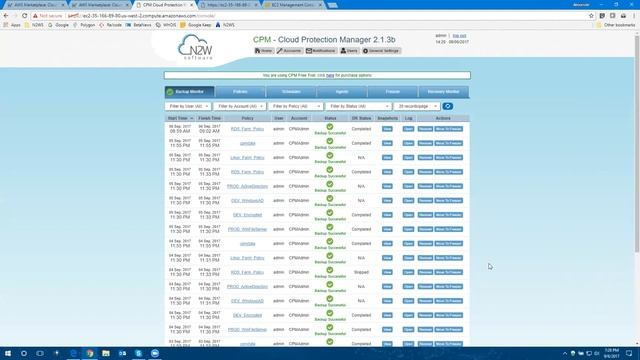640x360 pixels.
Task: View snapshots for the 08:59 AM RDS_Farm_Policy backup
Action: point(387,129)
